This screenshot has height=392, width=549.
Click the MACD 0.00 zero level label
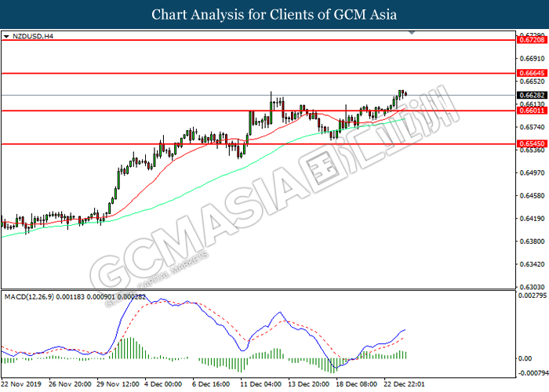click(525, 358)
